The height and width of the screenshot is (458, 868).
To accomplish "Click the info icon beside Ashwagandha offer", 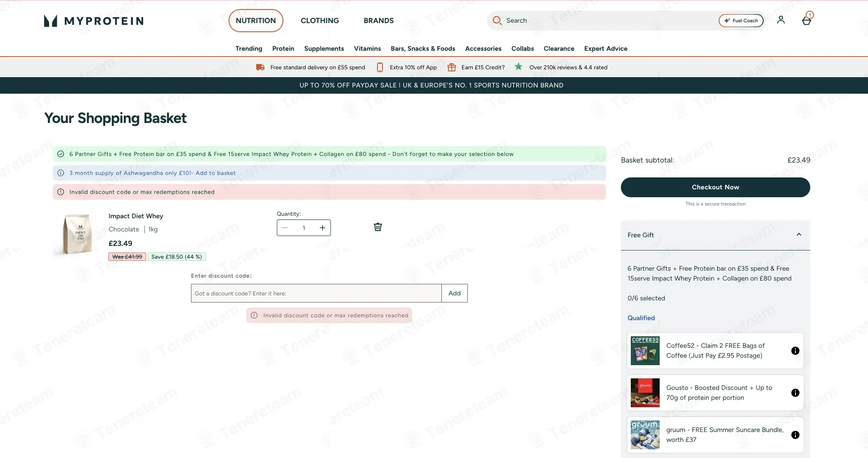I will pos(61,173).
